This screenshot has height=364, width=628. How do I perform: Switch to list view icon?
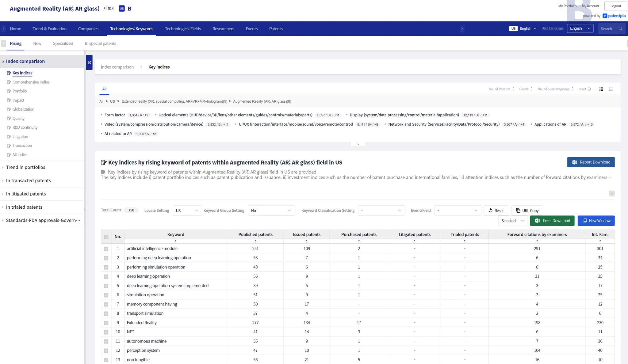point(611,89)
